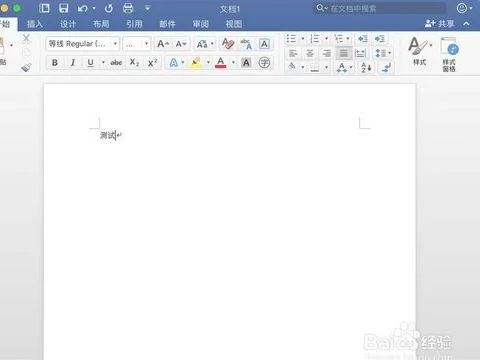
Task: Click the enclosed character 字 icon
Action: coord(264,62)
